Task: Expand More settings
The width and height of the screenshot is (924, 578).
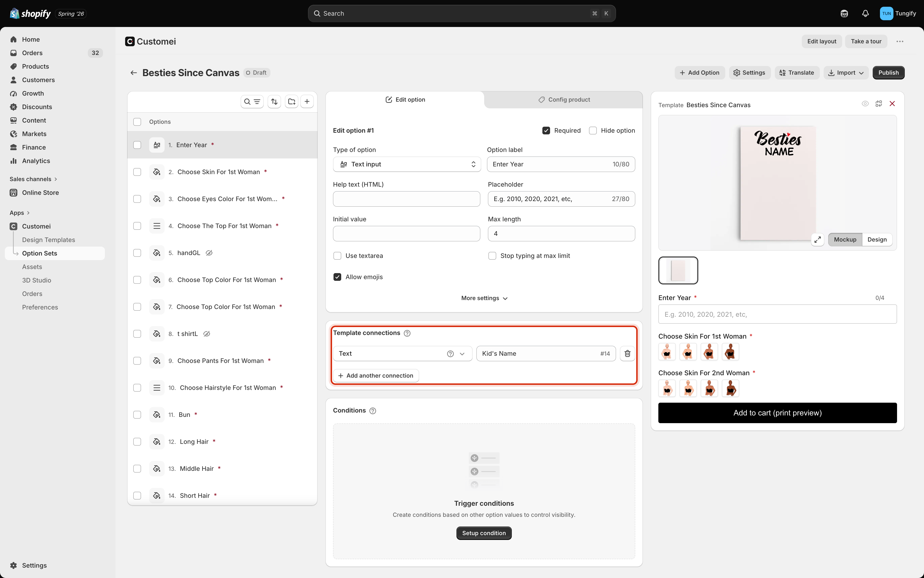Action: pos(484,298)
